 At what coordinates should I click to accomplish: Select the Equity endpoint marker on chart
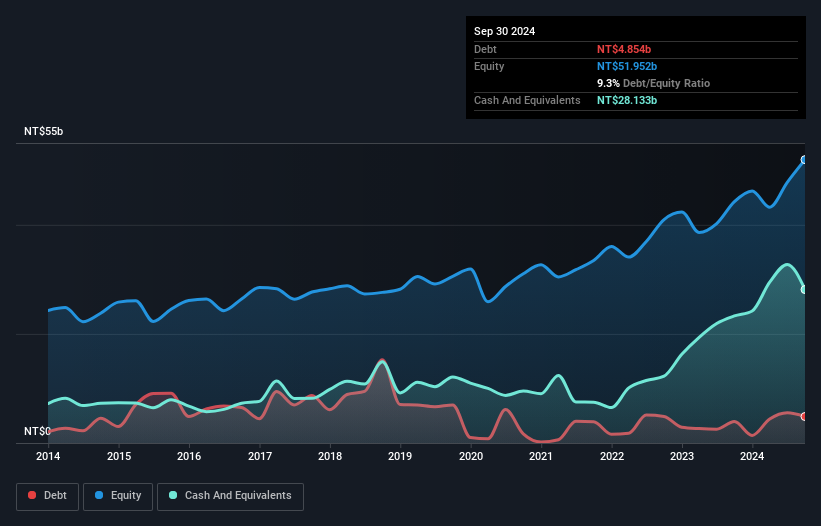point(804,160)
